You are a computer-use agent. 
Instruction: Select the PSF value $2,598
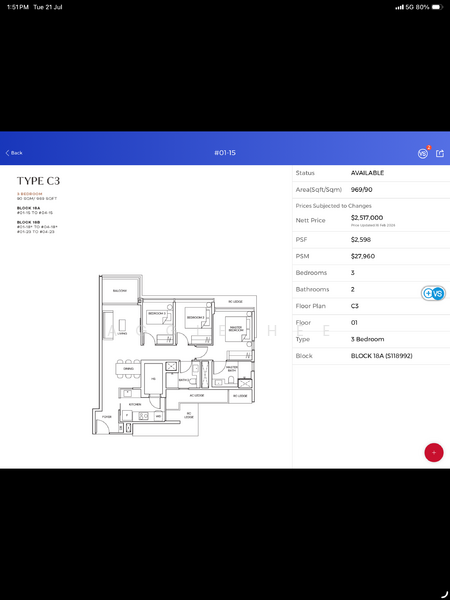360,240
